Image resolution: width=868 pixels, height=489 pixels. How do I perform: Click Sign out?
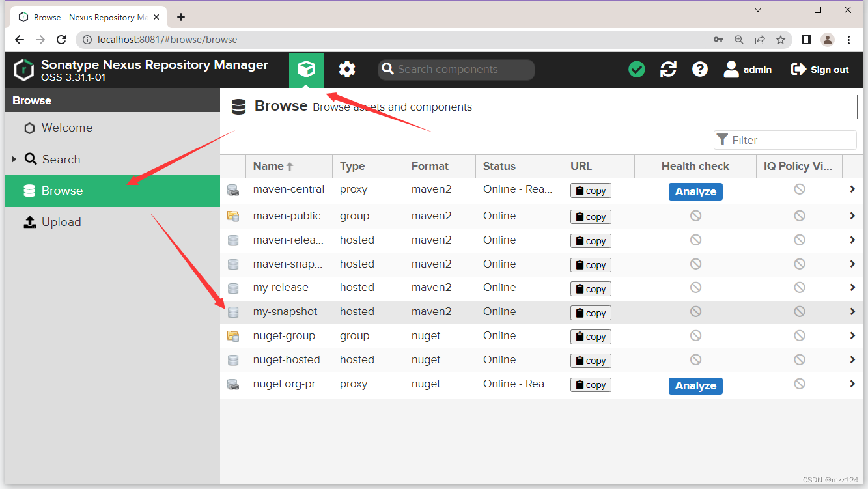click(x=820, y=70)
